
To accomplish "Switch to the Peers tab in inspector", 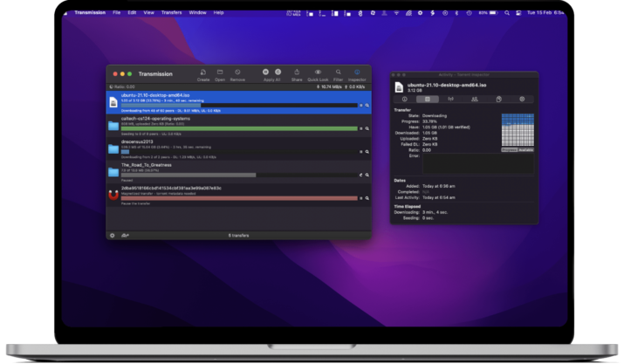I will point(474,100).
